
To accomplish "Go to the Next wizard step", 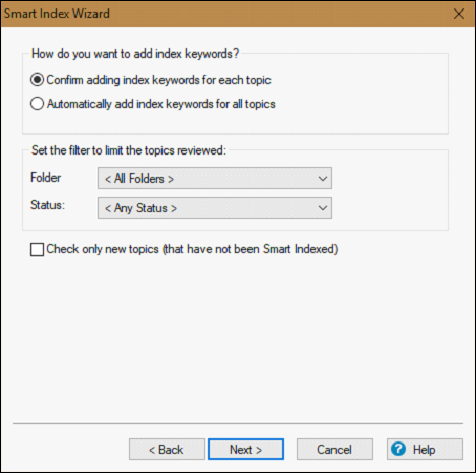I will [246, 449].
